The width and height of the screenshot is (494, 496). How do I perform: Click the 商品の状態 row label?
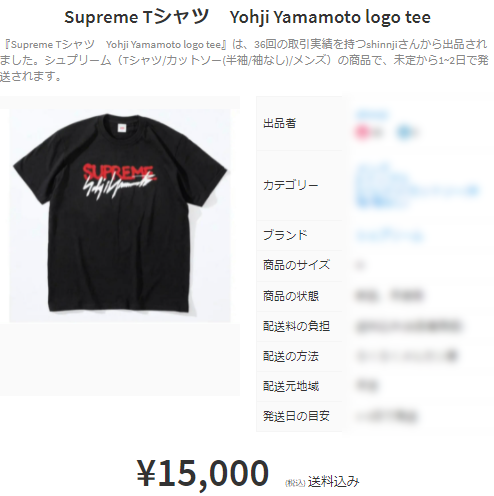coord(291,296)
